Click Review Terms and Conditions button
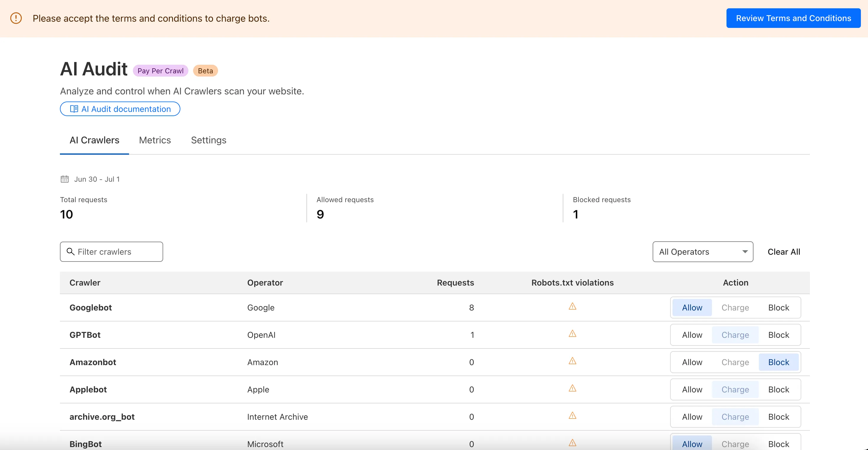This screenshot has height=450, width=868. pos(793,18)
